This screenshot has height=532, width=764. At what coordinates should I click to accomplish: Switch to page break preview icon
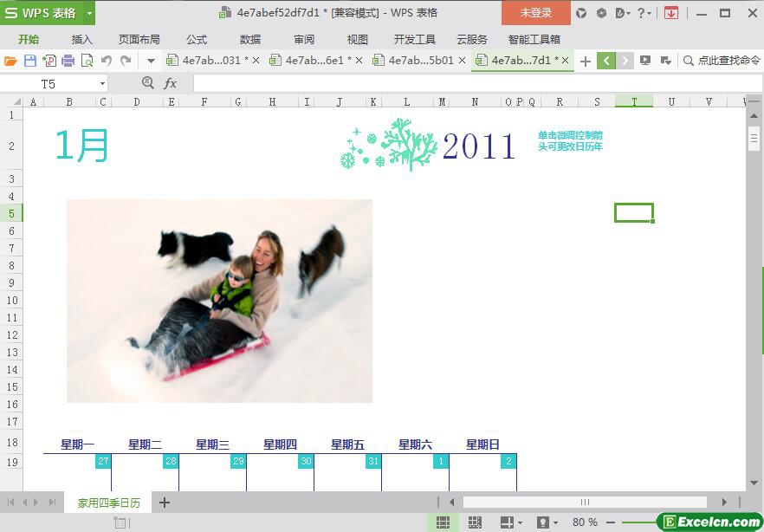click(475, 522)
